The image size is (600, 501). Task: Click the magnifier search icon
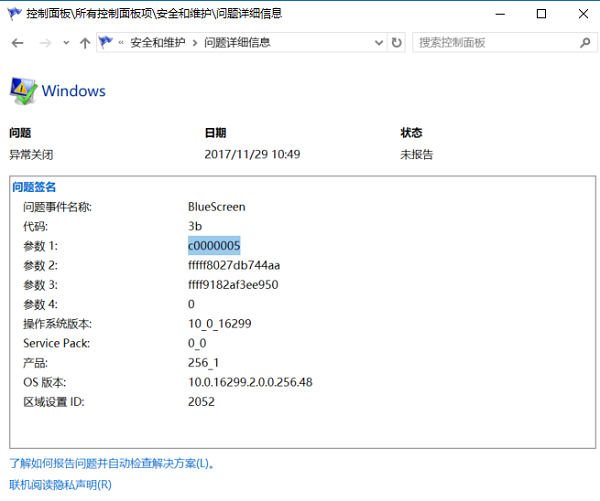pyautogui.click(x=585, y=42)
